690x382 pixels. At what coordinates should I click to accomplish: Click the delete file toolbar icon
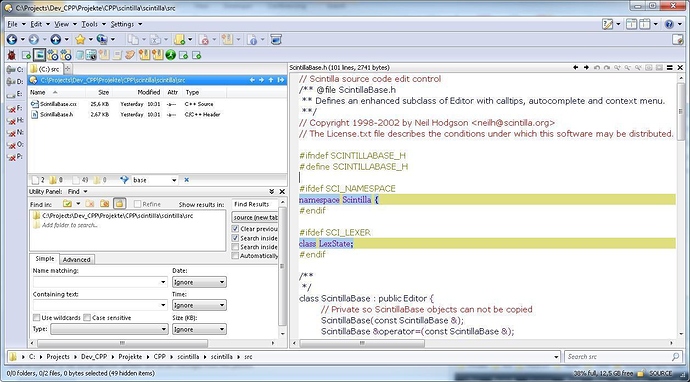tap(204, 40)
